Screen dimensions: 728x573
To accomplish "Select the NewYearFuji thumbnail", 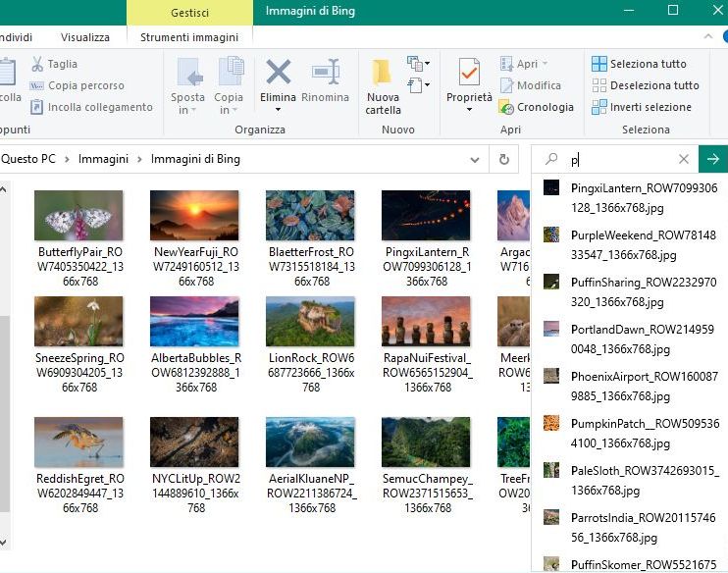I will pyautogui.click(x=194, y=216).
